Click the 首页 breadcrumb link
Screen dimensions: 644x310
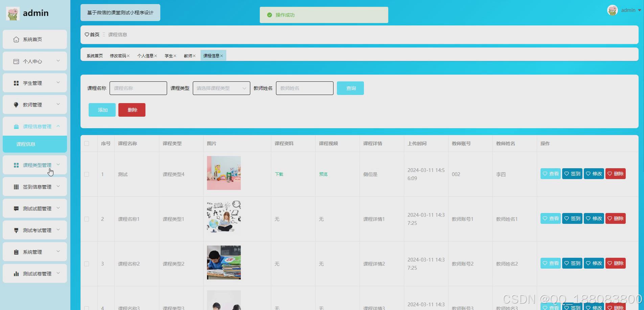[95, 35]
